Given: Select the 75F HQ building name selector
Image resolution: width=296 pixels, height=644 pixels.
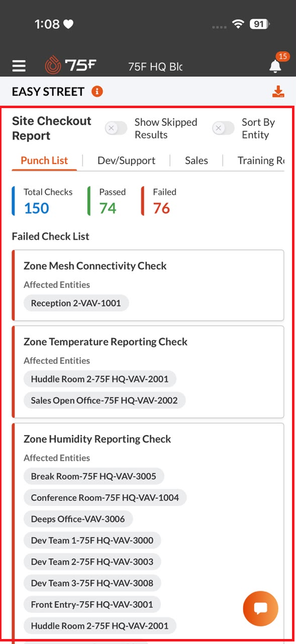Looking at the screenshot, I should pyautogui.click(x=155, y=66).
